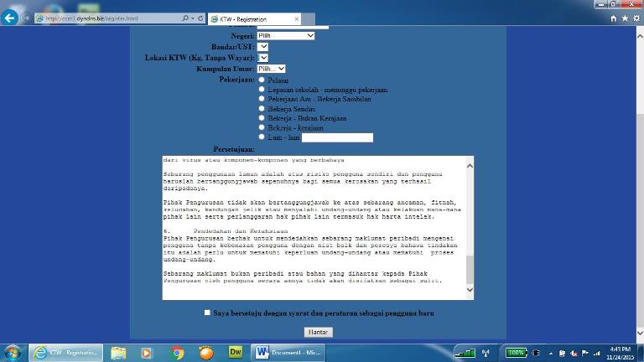Choose Bekerja Sendiri occupation

tap(262, 109)
